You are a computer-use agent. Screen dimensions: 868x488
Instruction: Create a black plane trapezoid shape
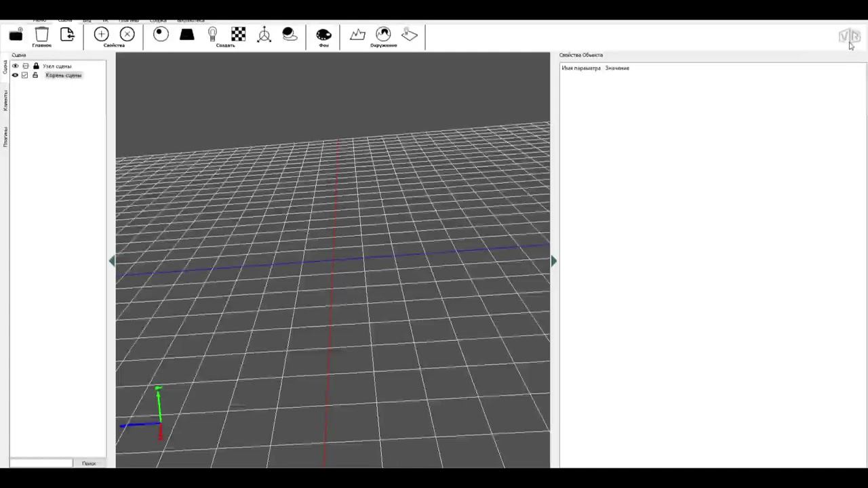[186, 35]
